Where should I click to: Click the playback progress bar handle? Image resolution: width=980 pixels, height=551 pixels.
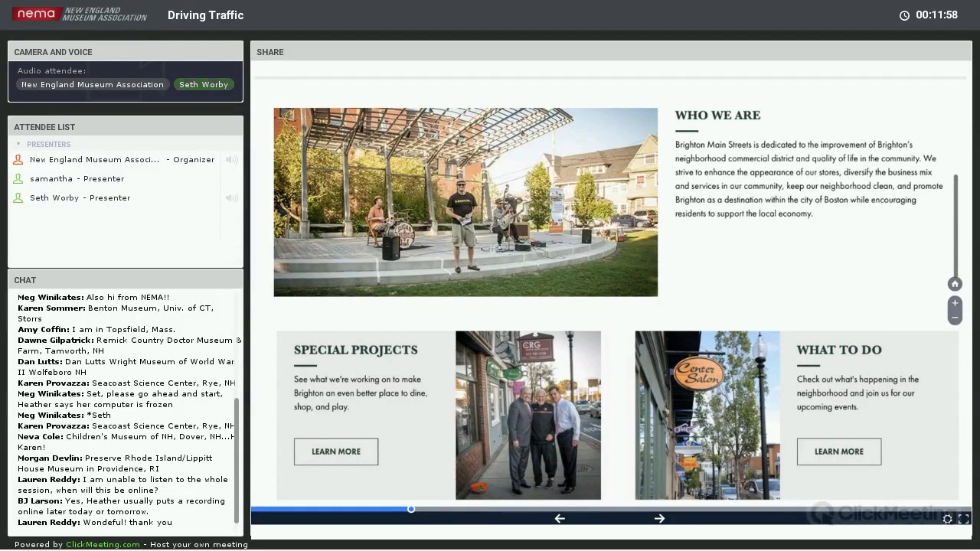tap(411, 509)
